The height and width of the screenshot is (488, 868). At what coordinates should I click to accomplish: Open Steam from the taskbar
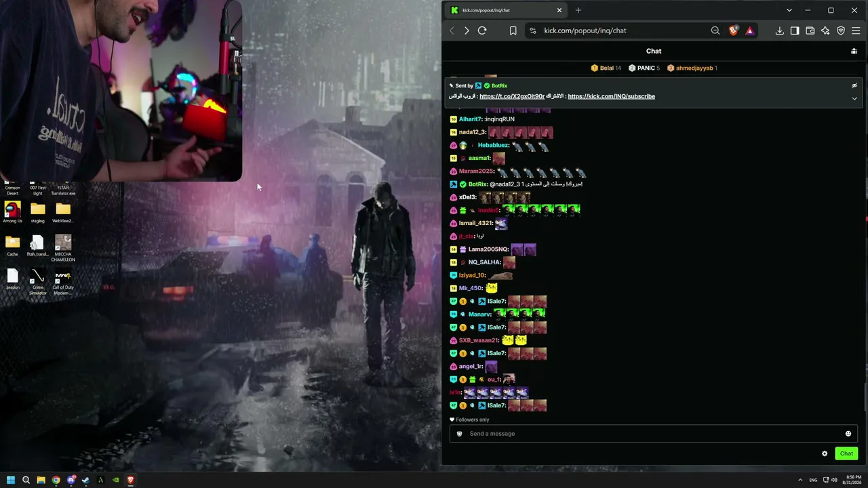[x=85, y=481]
